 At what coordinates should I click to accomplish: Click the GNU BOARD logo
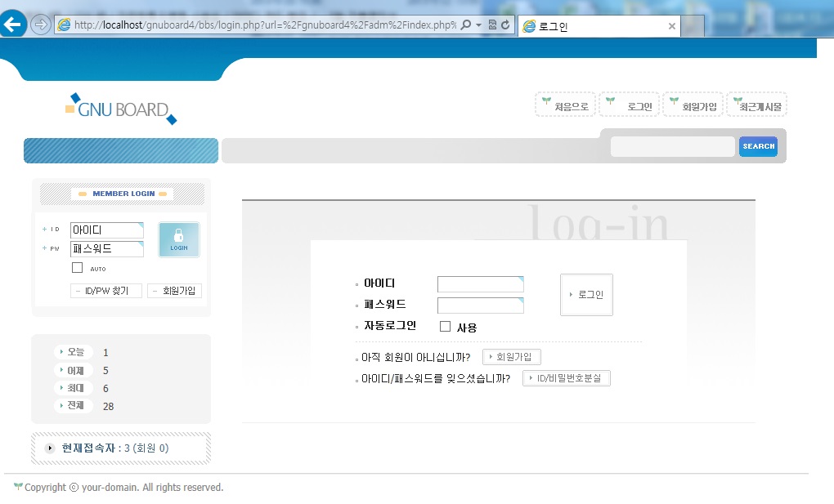tap(121, 109)
